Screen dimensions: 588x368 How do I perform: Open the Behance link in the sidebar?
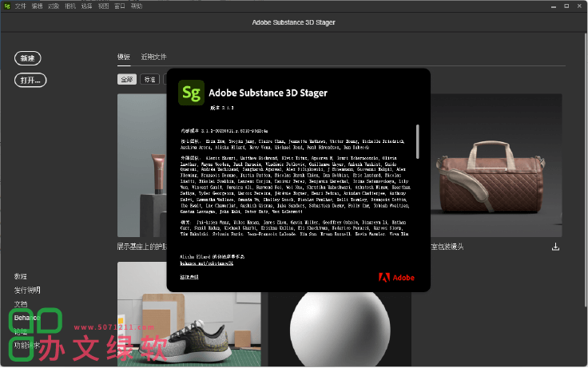tap(27, 318)
